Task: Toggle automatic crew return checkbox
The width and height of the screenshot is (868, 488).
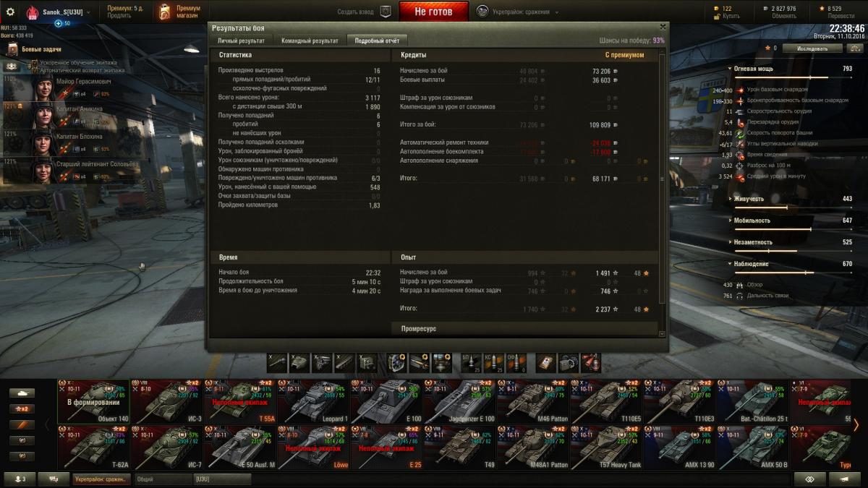Action: pyautogui.click(x=34, y=70)
